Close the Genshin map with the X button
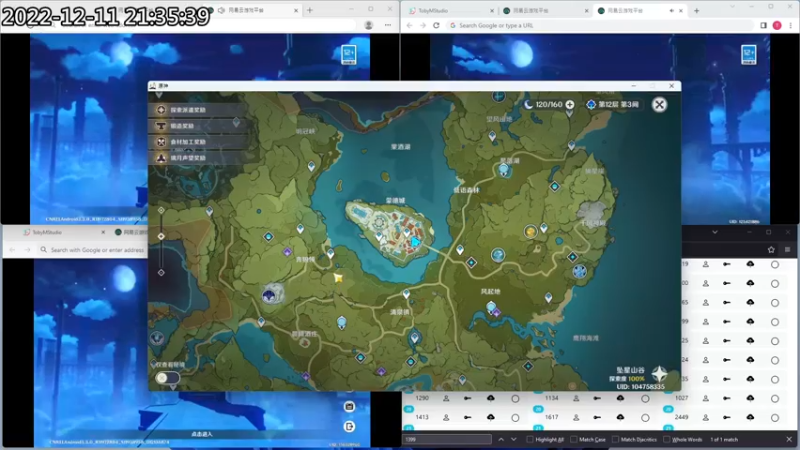This screenshot has height=450, width=800. (659, 105)
